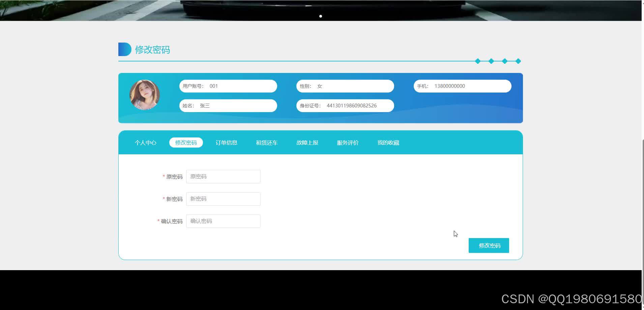Open the 服务评价 tab
644x310 pixels.
click(x=348, y=143)
